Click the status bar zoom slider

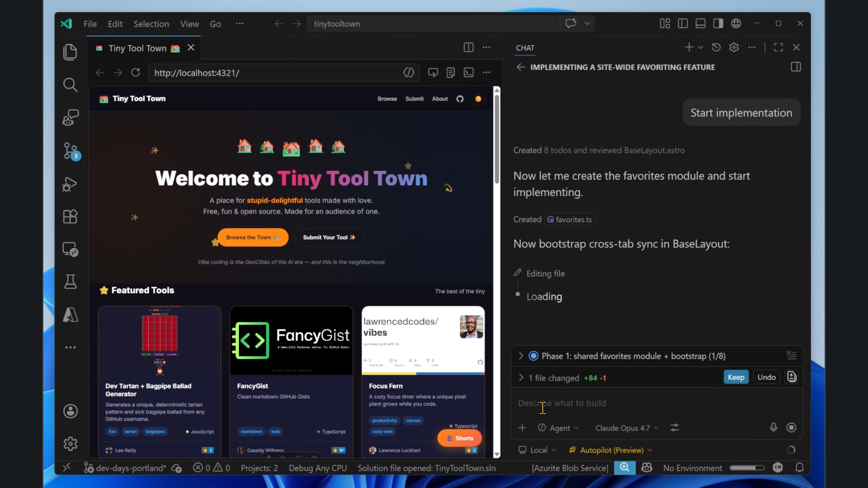747,468
